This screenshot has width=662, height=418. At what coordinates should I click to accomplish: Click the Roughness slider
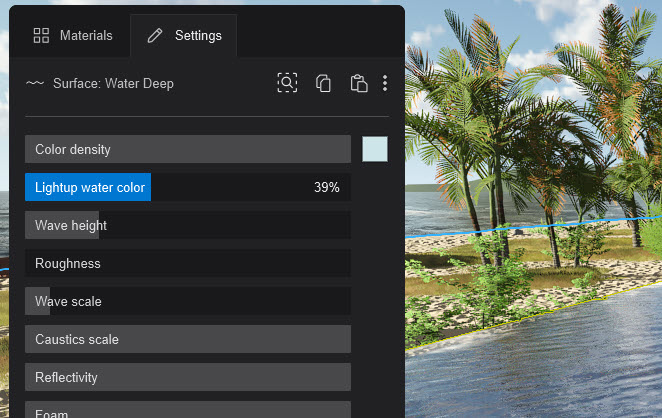pos(187,263)
